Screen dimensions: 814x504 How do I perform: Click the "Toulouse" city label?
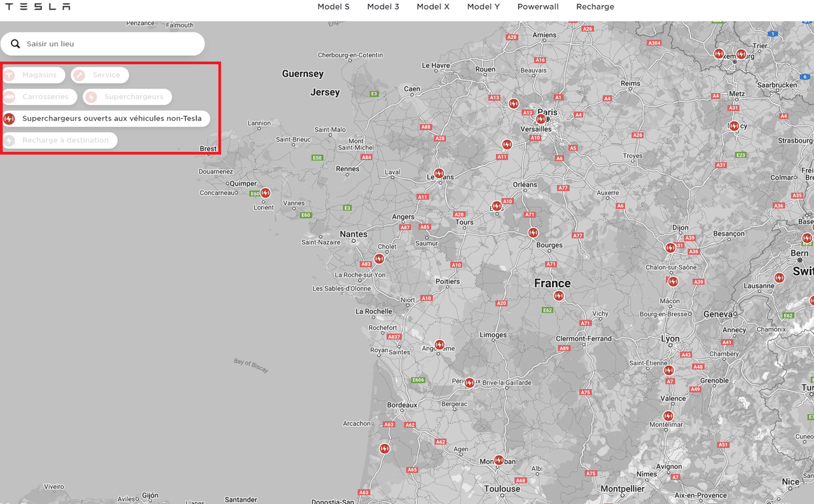pyautogui.click(x=502, y=489)
